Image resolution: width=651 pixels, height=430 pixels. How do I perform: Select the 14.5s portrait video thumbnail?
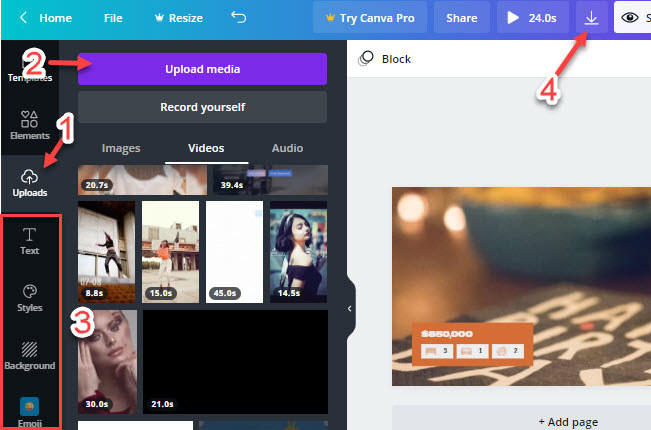299,252
